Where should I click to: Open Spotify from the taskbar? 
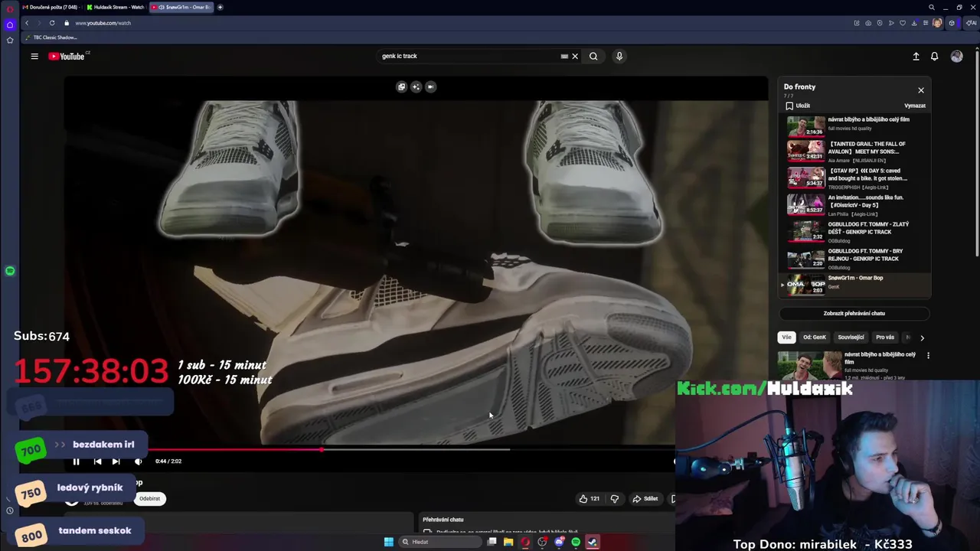point(576,542)
